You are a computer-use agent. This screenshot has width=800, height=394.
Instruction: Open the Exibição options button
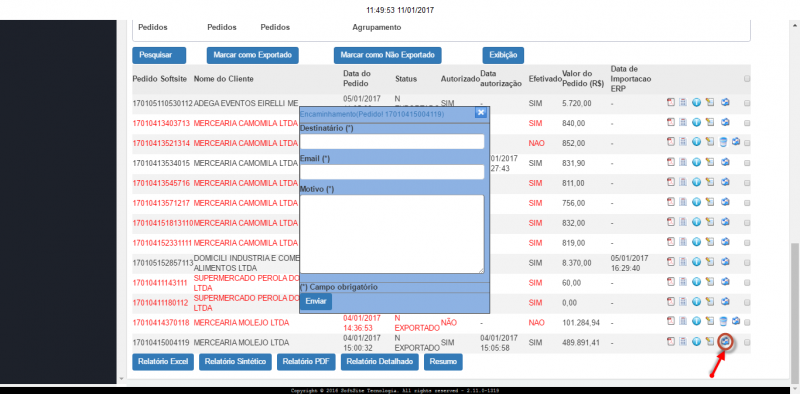tap(503, 55)
